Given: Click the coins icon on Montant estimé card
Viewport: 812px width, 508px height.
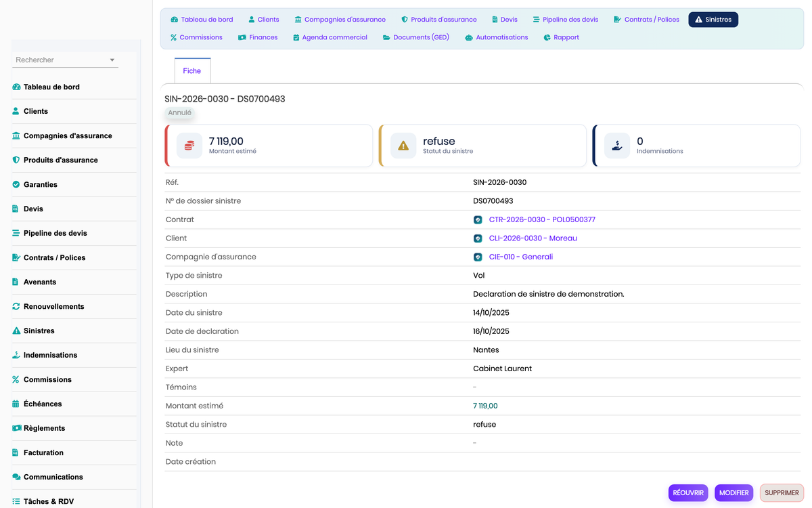Looking at the screenshot, I should click(x=189, y=146).
